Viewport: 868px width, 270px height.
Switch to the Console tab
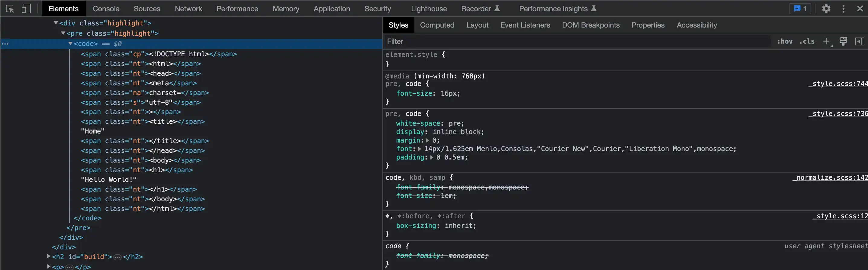[x=106, y=9]
